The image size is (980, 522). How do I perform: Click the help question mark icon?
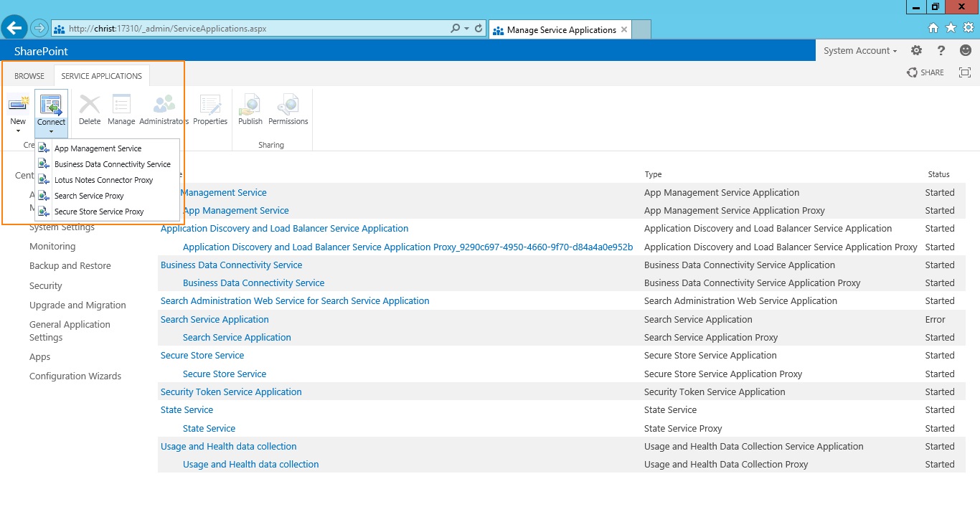(941, 51)
